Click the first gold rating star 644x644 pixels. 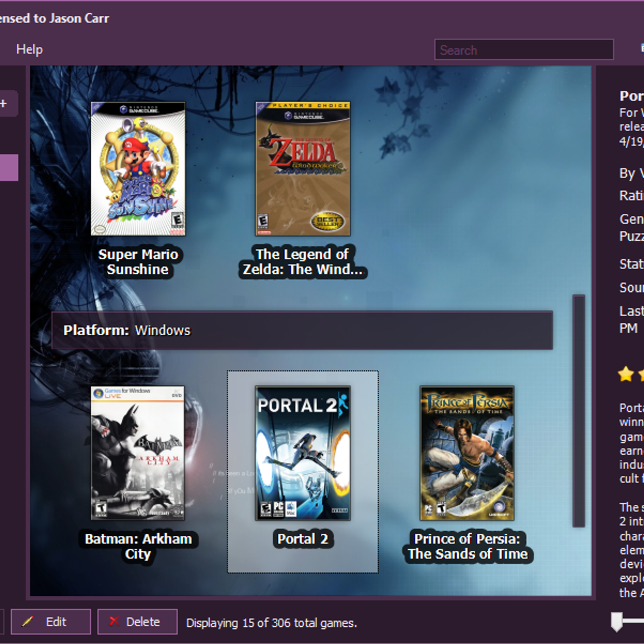coord(626,374)
